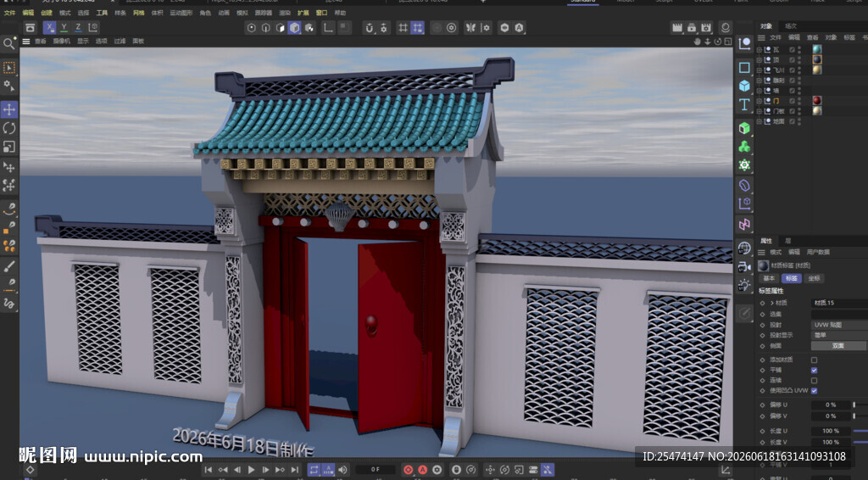Click the 标签 button in attributes

[791, 278]
